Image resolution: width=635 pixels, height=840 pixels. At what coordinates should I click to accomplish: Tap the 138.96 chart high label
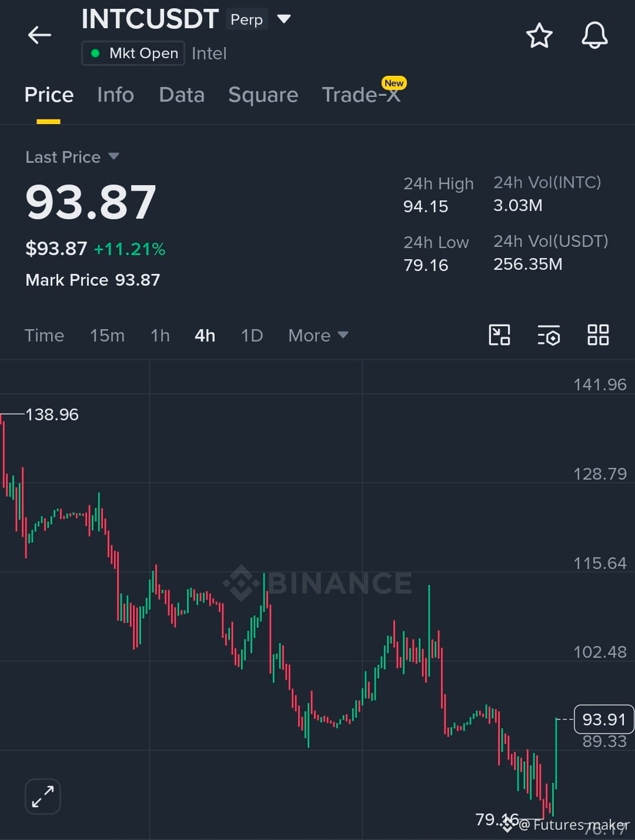(52, 414)
